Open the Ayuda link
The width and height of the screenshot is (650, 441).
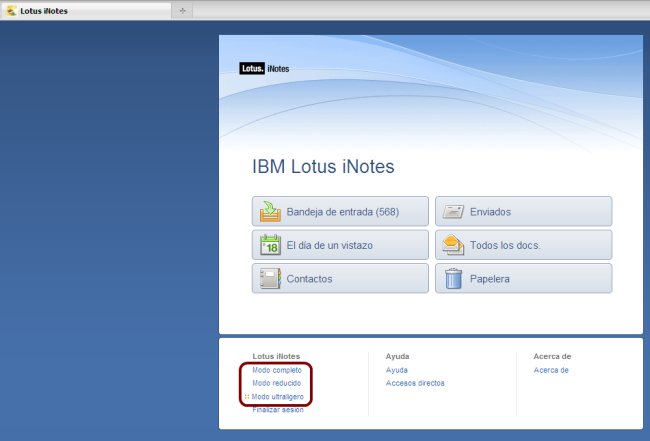click(x=397, y=370)
